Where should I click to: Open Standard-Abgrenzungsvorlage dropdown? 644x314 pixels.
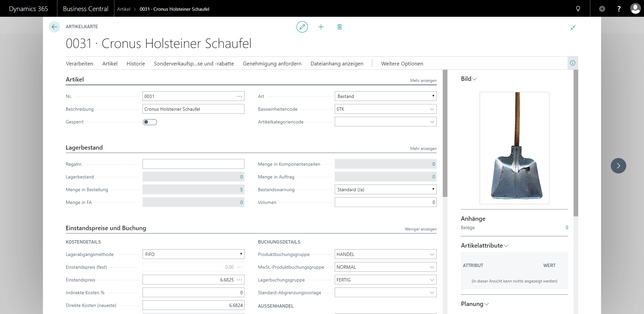(x=432, y=293)
